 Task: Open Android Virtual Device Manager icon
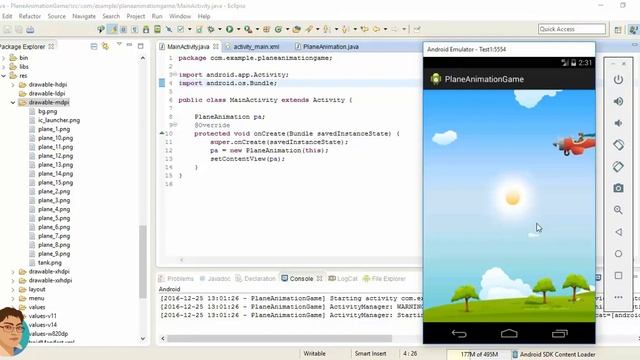click(157, 29)
